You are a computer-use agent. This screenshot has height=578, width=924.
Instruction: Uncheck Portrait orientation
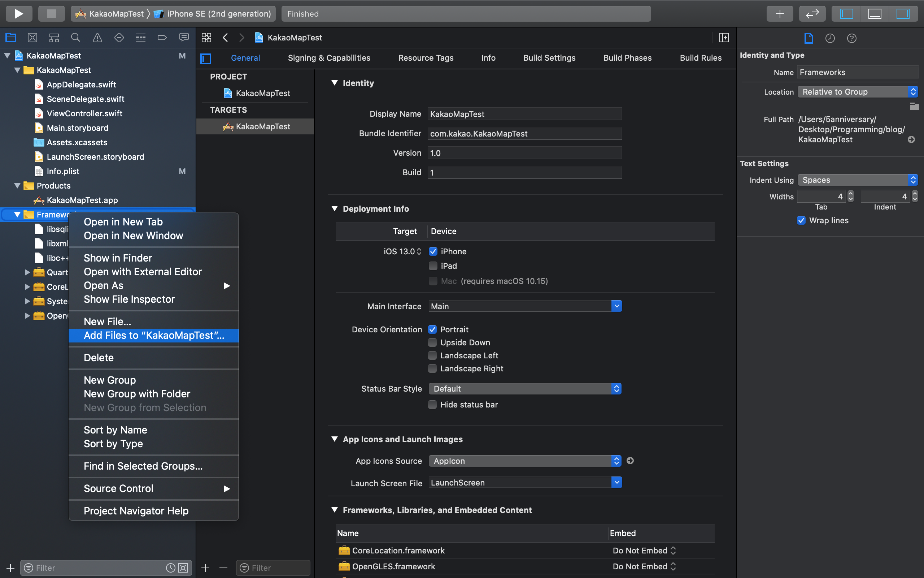[x=432, y=329]
